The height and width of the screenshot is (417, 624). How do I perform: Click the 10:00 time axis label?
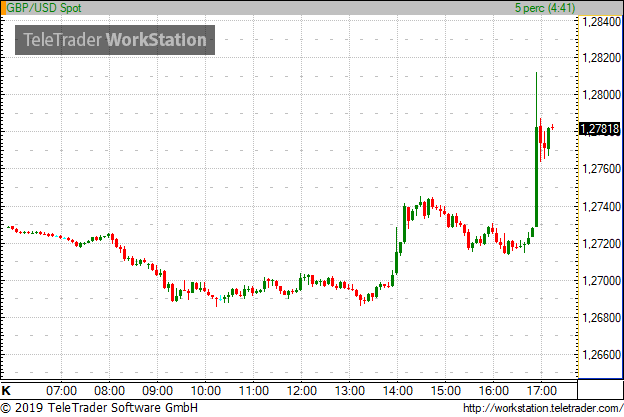(x=206, y=391)
